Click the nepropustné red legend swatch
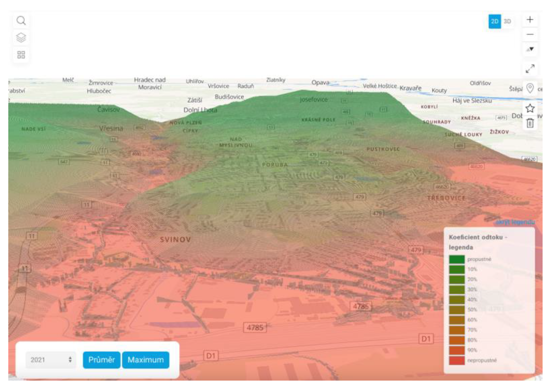The image size is (552, 392). click(x=457, y=360)
